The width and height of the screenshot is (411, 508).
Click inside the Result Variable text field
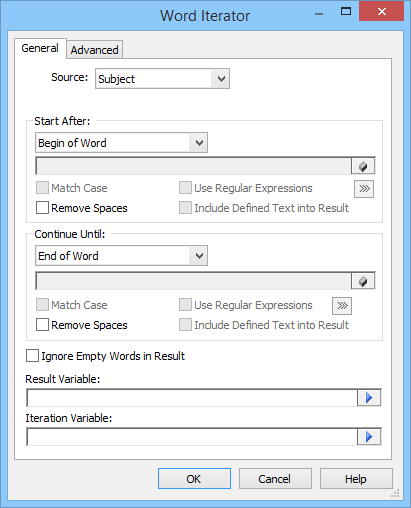pos(192,398)
